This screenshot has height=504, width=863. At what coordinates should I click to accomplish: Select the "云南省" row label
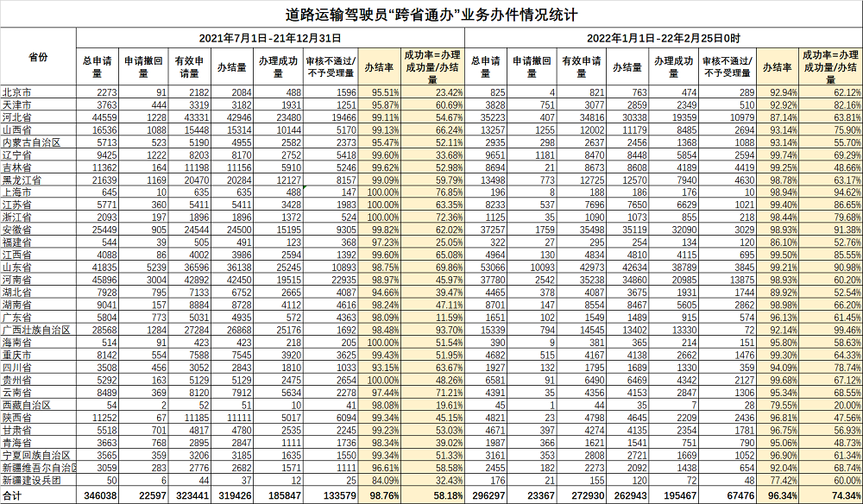(38, 393)
